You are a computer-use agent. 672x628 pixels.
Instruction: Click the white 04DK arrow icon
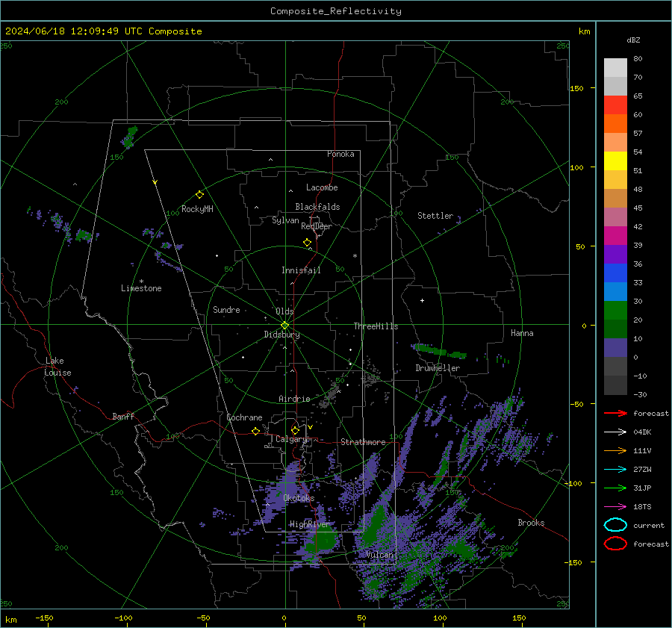615,432
